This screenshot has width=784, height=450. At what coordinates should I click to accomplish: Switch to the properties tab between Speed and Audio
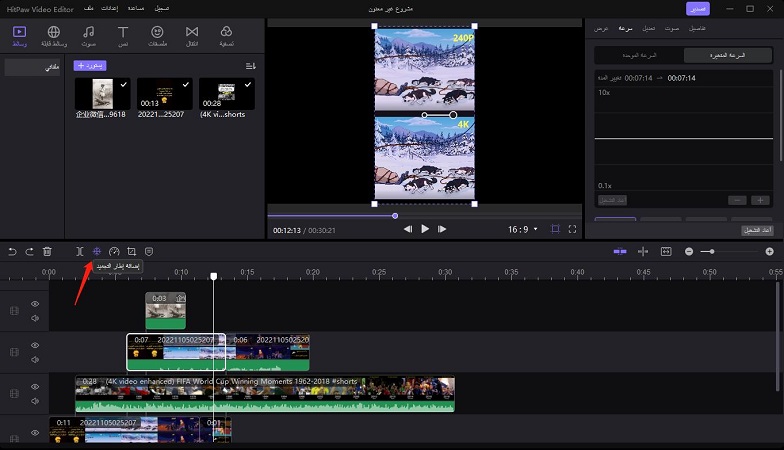(x=648, y=28)
